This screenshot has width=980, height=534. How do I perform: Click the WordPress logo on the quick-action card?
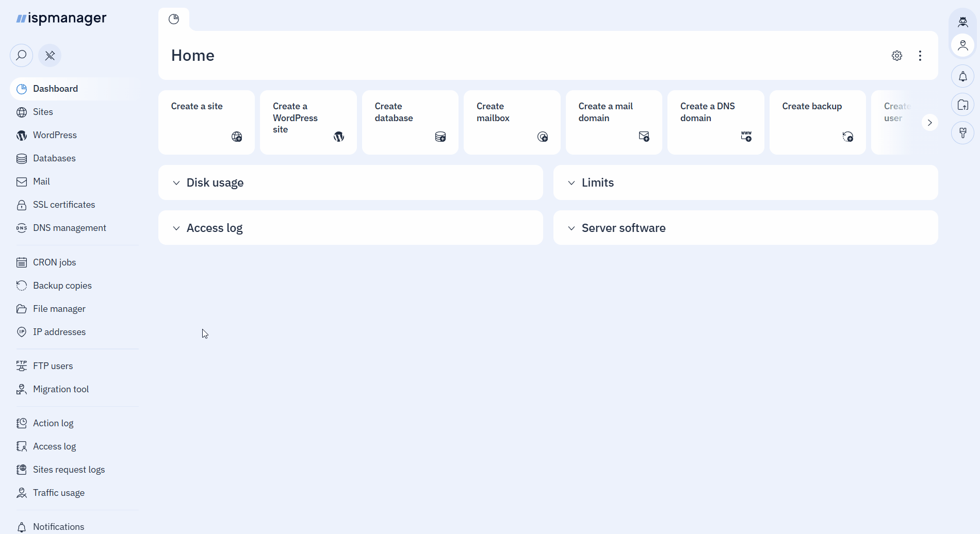[x=339, y=137]
